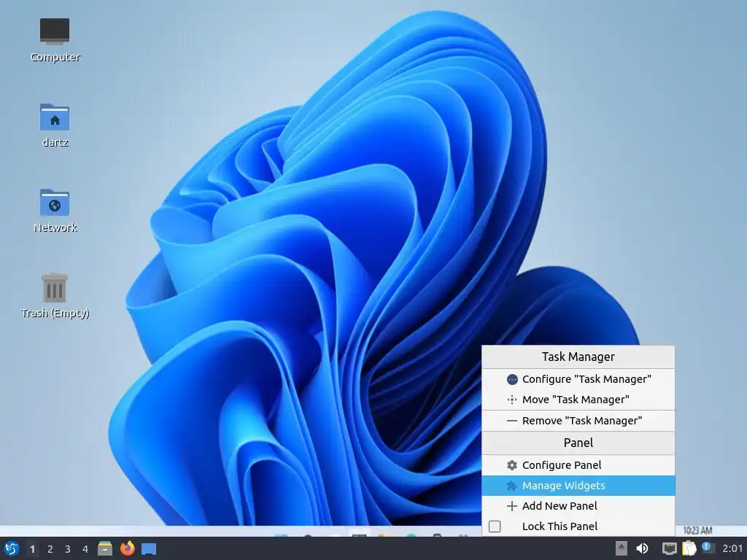This screenshot has width=747, height=560.
Task: Click the "Panel" menu section header
Action: [578, 443]
